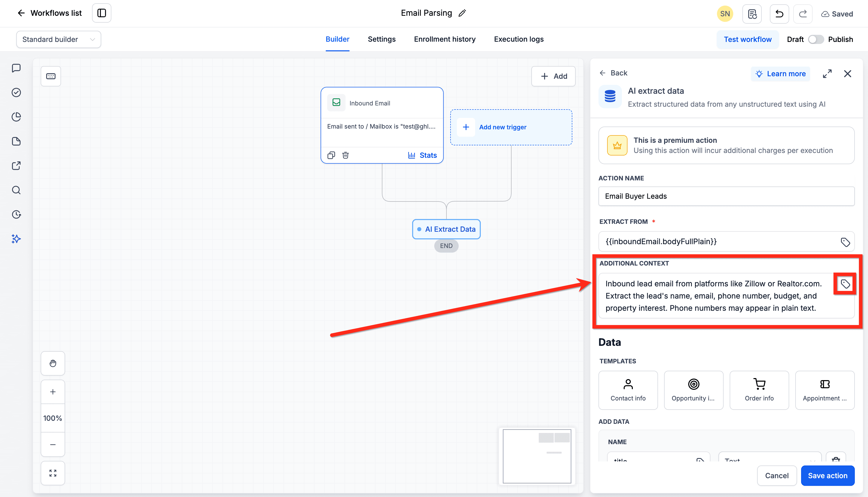The height and width of the screenshot is (497, 868).
Task: Switch to the Builder tab
Action: pyautogui.click(x=337, y=39)
